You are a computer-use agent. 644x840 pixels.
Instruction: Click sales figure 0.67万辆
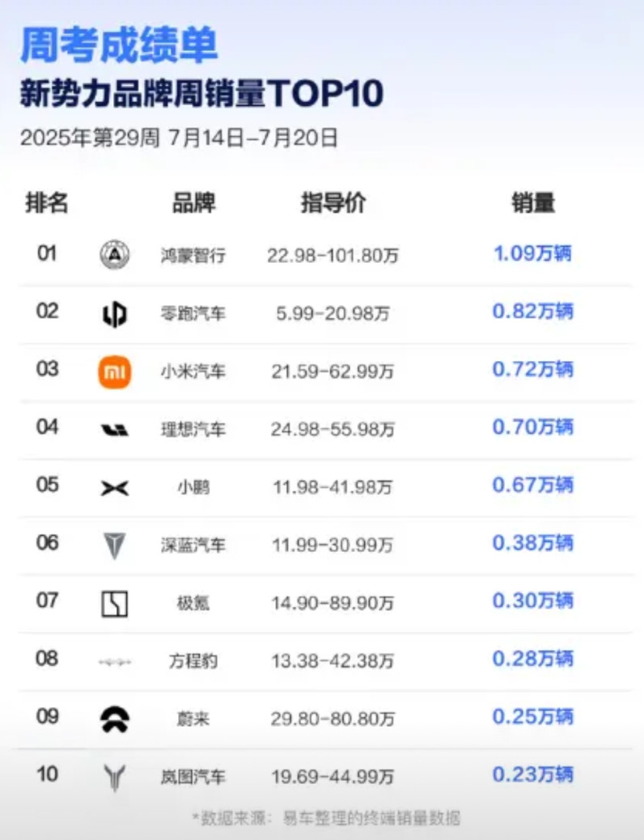point(533,485)
